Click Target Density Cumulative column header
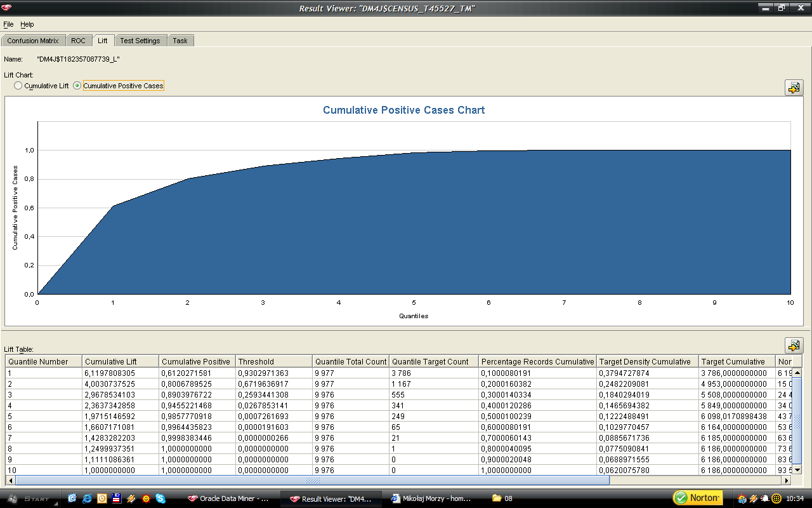 click(x=648, y=362)
